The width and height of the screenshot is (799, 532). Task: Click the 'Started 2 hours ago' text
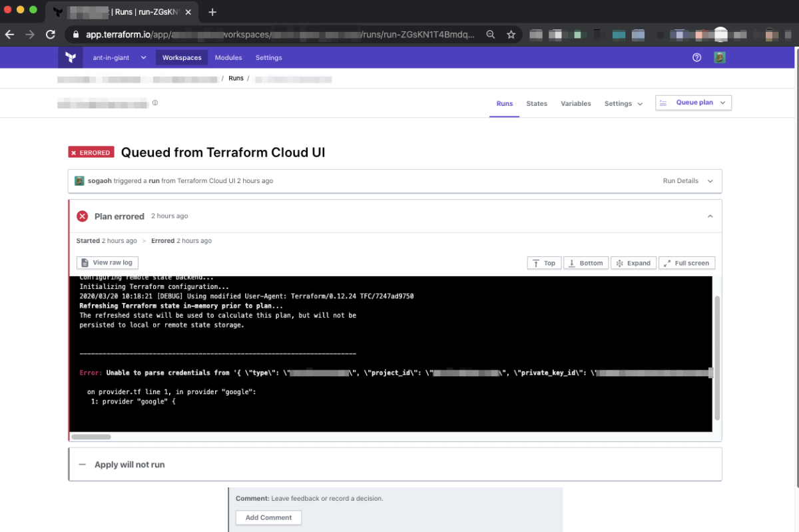pyautogui.click(x=107, y=241)
